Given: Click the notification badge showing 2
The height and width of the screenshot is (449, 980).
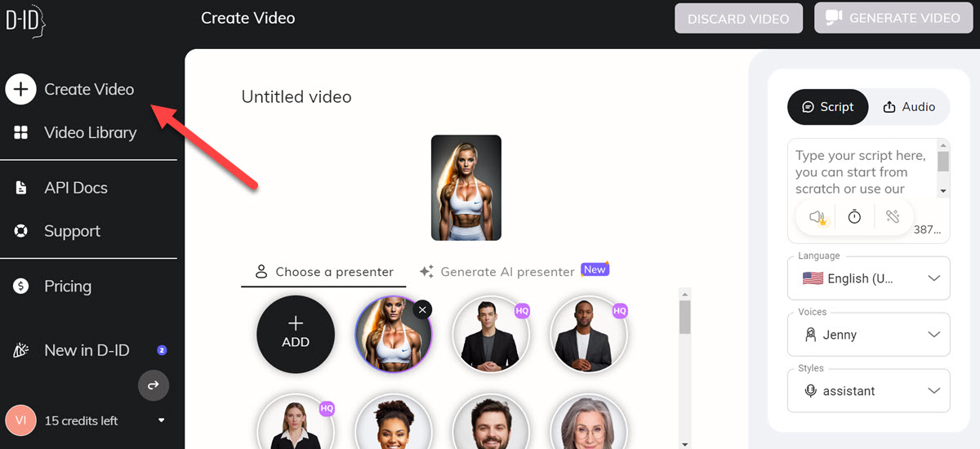Looking at the screenshot, I should [x=162, y=350].
